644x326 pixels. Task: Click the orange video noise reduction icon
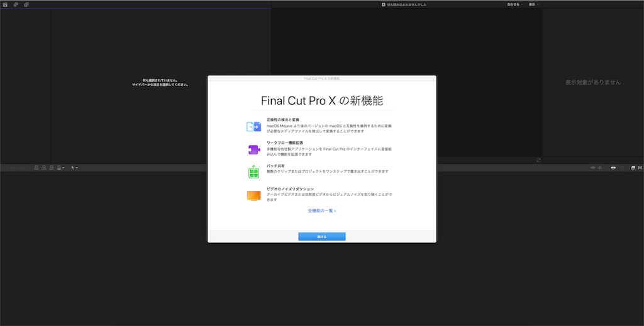(254, 195)
